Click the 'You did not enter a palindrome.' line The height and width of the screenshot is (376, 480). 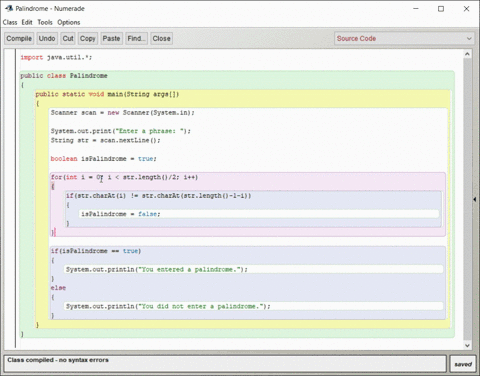168,306
